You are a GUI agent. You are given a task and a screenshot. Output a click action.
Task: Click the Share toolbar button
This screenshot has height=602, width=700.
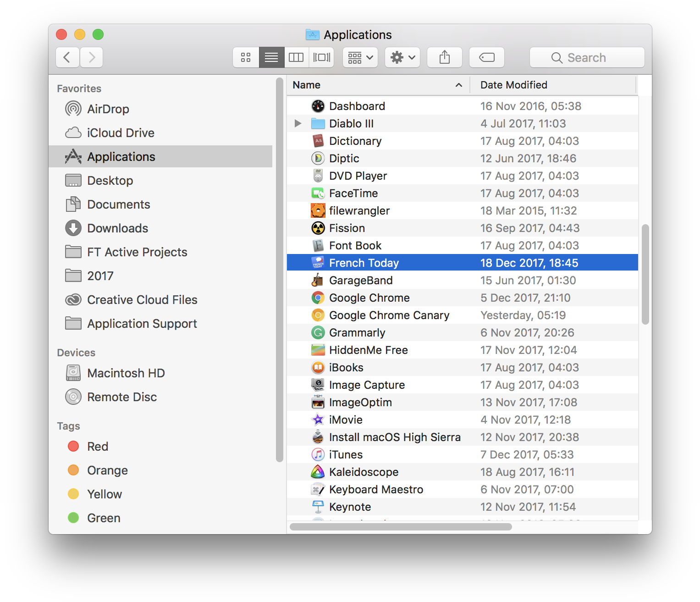click(445, 57)
